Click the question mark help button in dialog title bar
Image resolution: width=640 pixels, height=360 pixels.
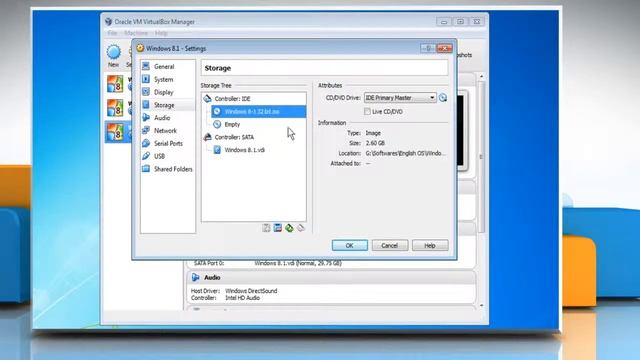point(428,48)
